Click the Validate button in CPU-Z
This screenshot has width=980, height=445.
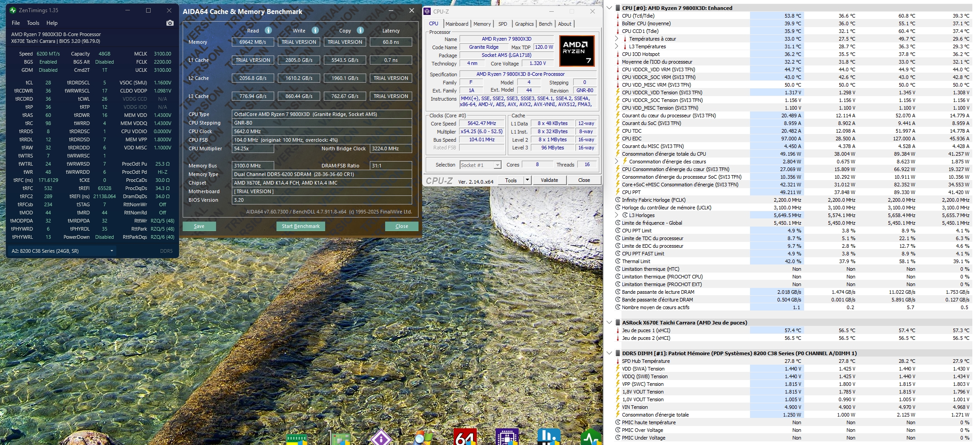click(549, 180)
